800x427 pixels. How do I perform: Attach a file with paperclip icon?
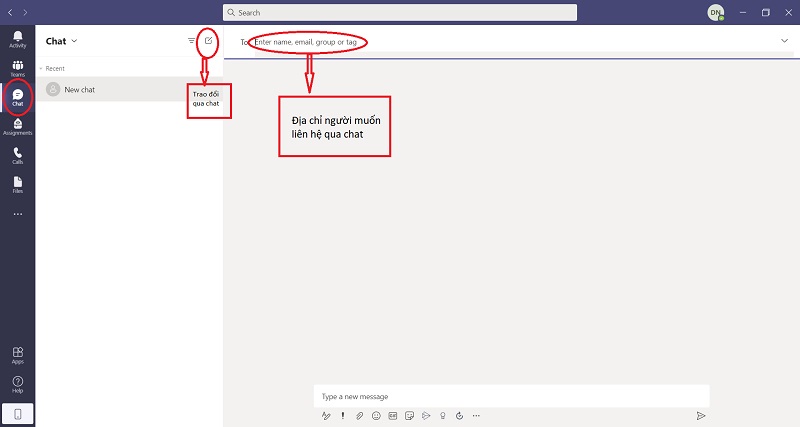(x=359, y=415)
